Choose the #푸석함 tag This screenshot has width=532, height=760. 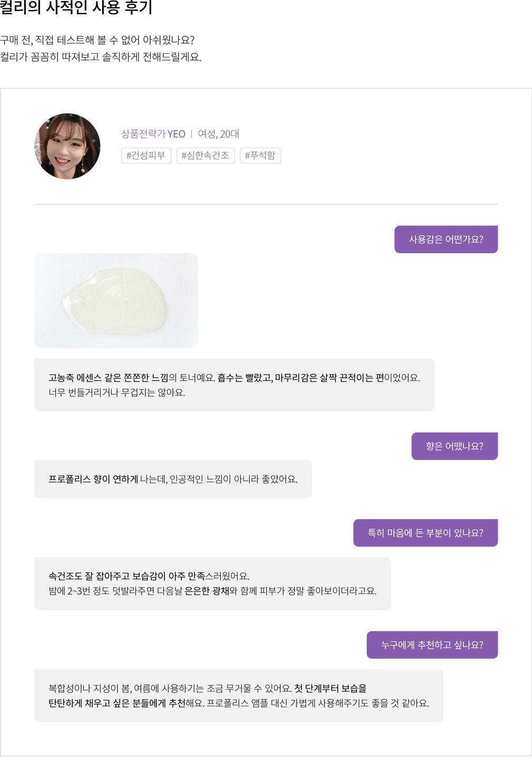[x=260, y=155]
